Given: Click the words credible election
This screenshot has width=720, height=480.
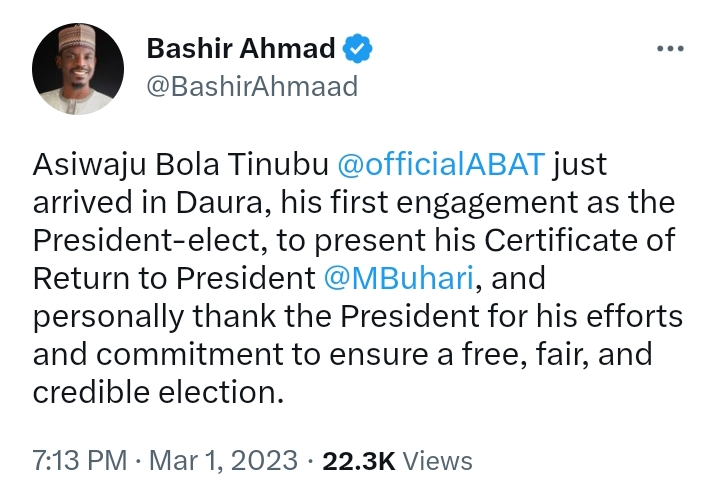Looking at the screenshot, I should [157, 393].
